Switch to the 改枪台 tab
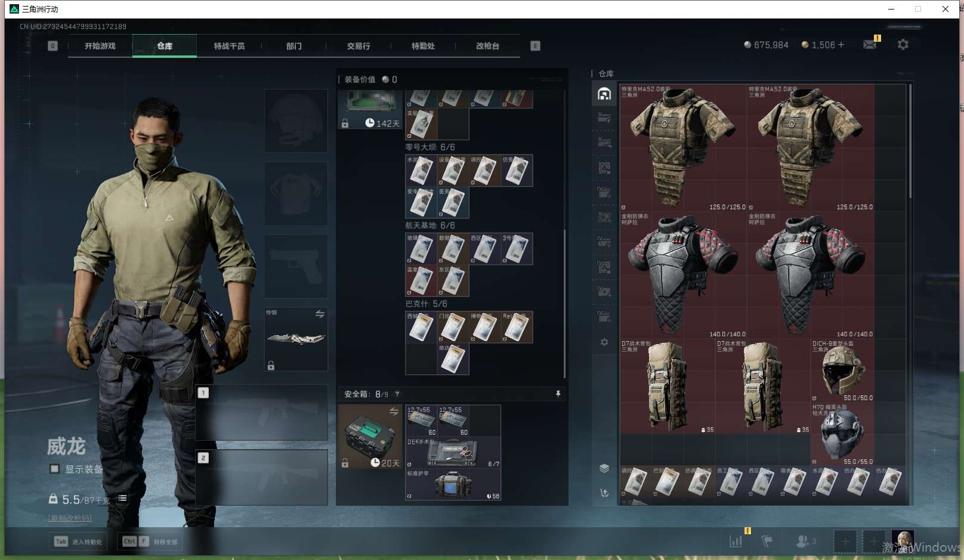964x560 pixels. pos(487,46)
